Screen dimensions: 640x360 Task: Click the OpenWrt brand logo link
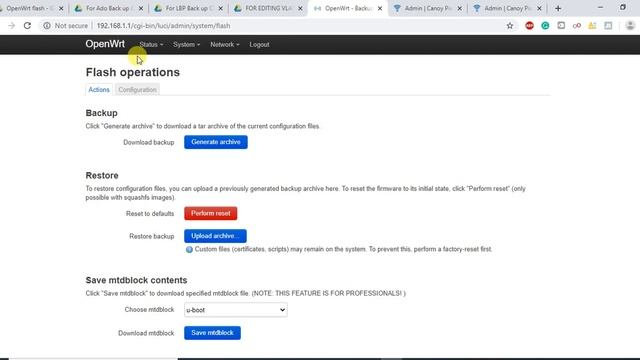pyautogui.click(x=105, y=44)
